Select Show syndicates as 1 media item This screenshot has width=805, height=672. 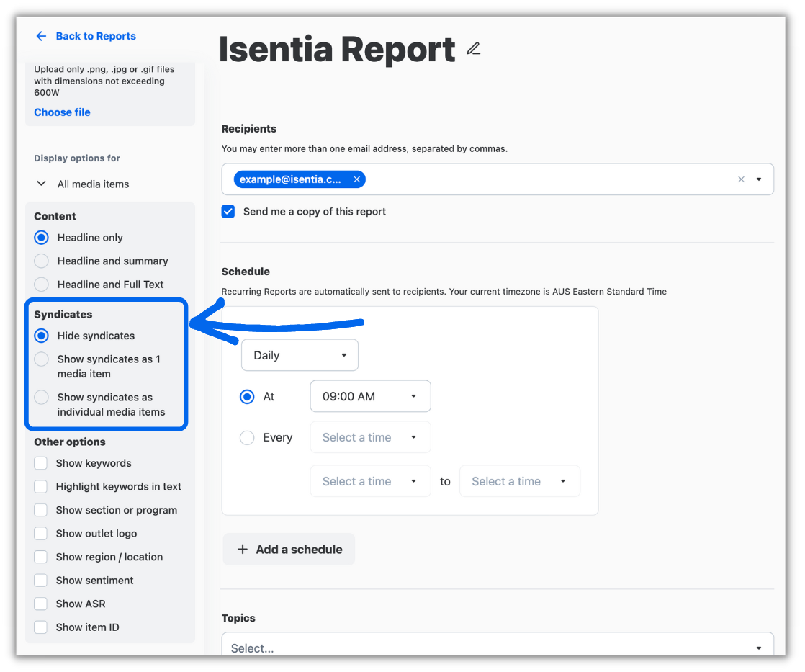coord(42,359)
